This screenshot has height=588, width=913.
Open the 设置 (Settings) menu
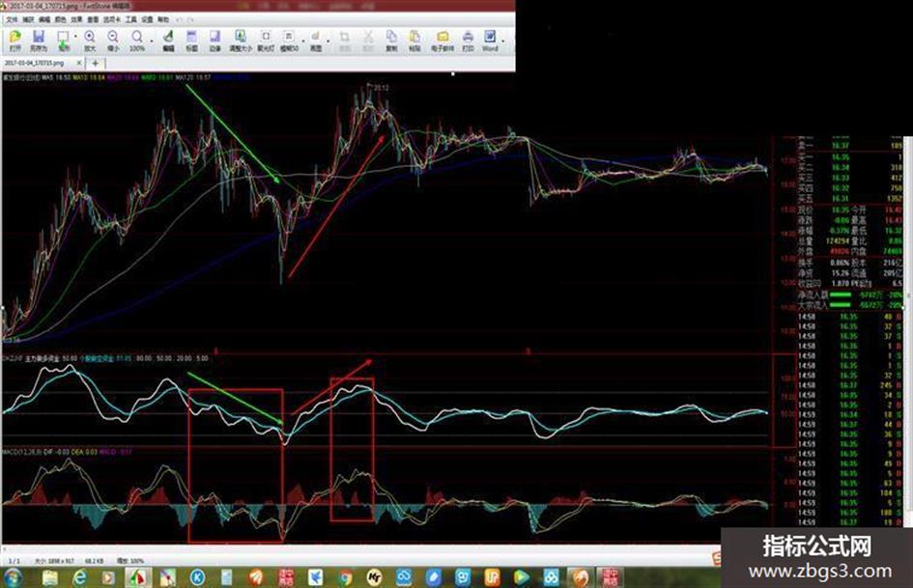tap(147, 19)
